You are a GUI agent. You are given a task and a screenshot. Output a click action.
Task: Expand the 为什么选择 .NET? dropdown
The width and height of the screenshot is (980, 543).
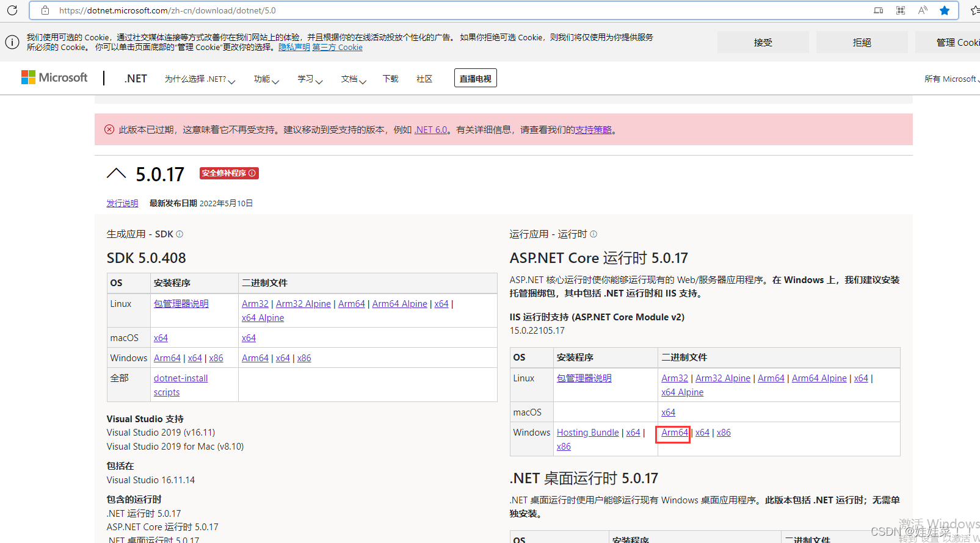click(x=200, y=79)
